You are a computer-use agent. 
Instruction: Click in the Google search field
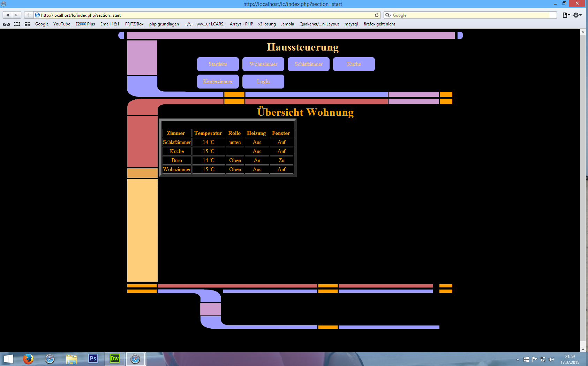pyautogui.click(x=471, y=15)
